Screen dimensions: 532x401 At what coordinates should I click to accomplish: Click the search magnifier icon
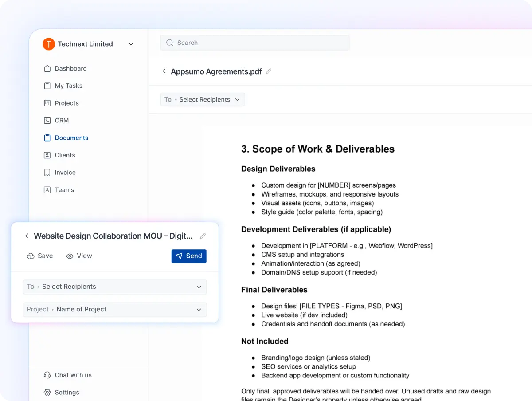169,43
